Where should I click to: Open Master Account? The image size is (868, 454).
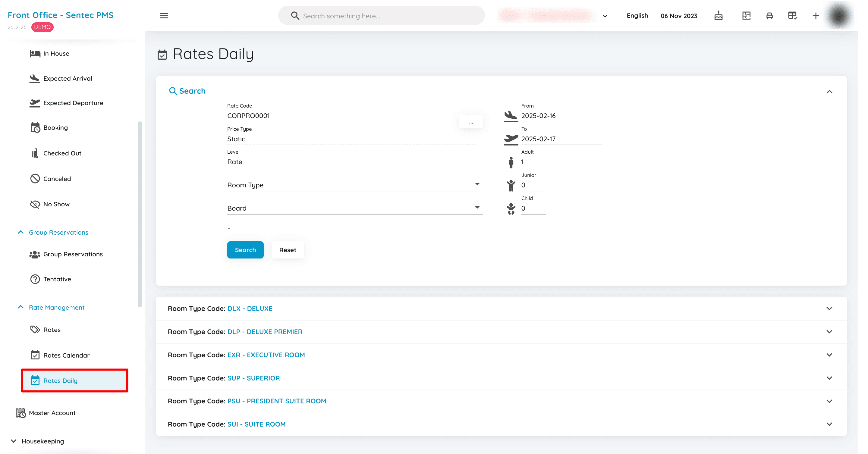pyautogui.click(x=46, y=413)
